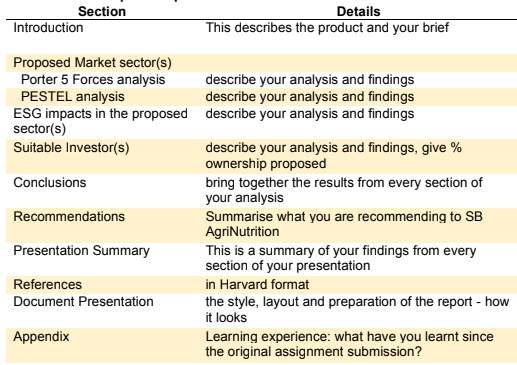Click 'in Harvard format' details text

click(257, 284)
